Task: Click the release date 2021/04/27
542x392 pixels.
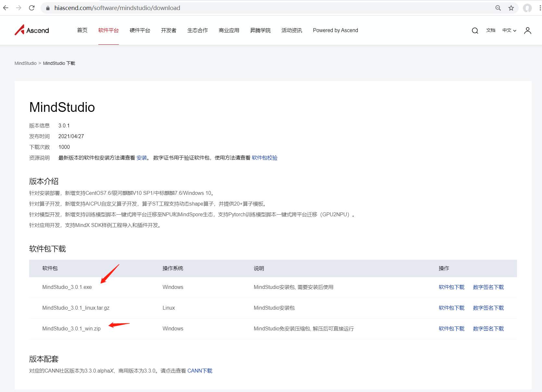Action: (x=71, y=137)
